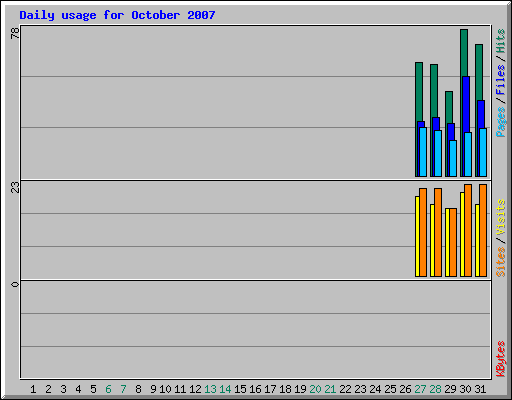
Task: Click the yellow Visits bar for day 30
Action: point(462,234)
